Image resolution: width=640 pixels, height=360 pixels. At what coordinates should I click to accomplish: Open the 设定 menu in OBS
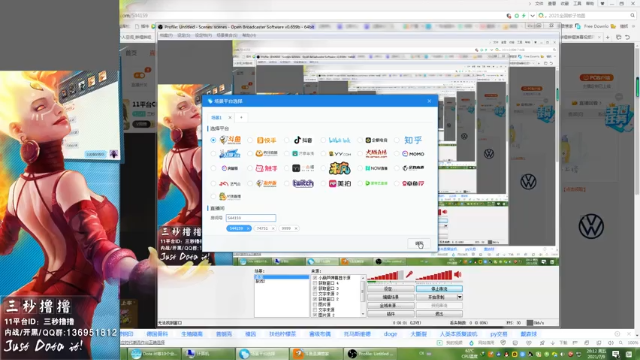[x=183, y=36]
